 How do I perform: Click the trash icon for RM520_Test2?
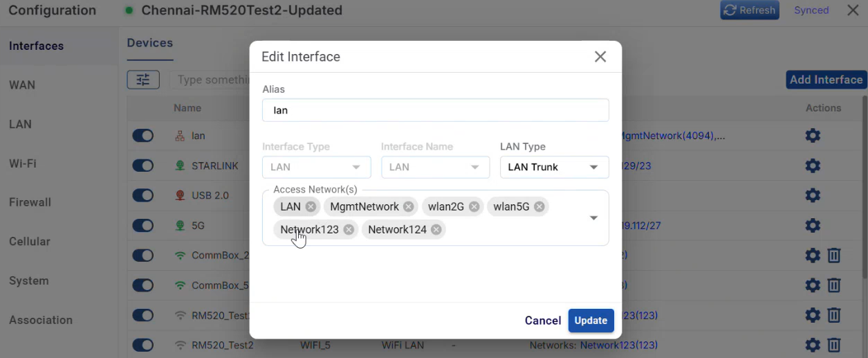tap(834, 345)
